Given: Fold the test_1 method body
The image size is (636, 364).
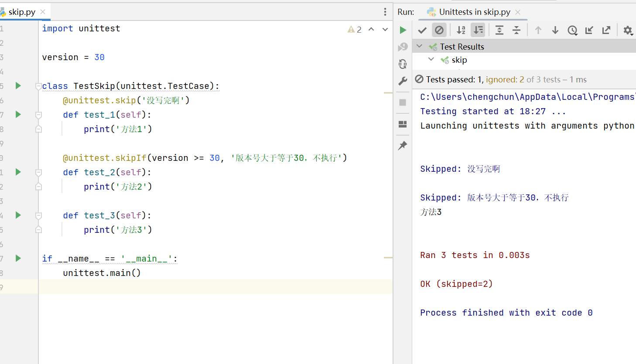Looking at the screenshot, I should (x=38, y=115).
